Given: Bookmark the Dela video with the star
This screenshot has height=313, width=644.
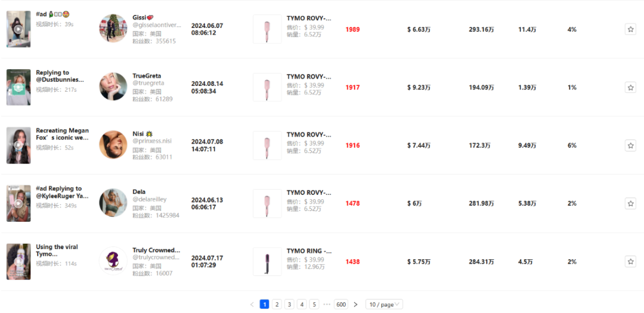Looking at the screenshot, I should 630,203.
